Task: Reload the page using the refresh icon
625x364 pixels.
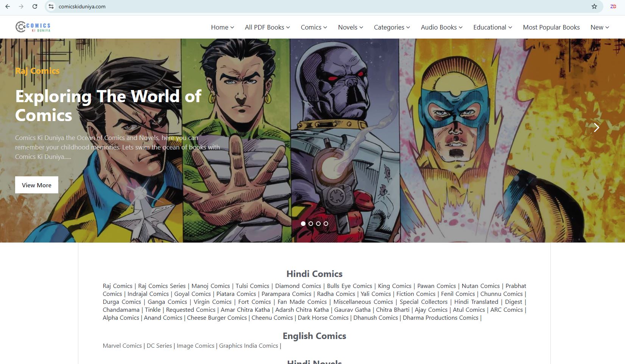Action: tap(34, 6)
